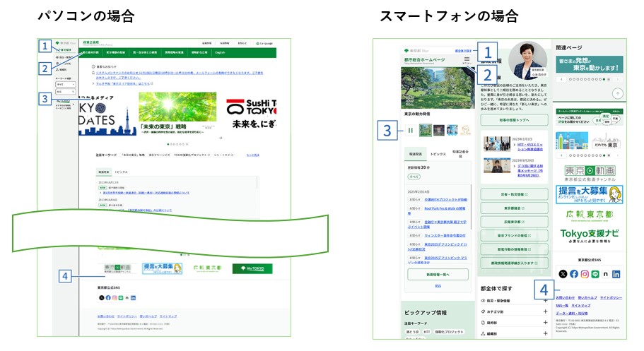This screenshot has width=644, height=351.
Task: Open LINE icon in smartphone official SNS row
Action: click(x=595, y=274)
